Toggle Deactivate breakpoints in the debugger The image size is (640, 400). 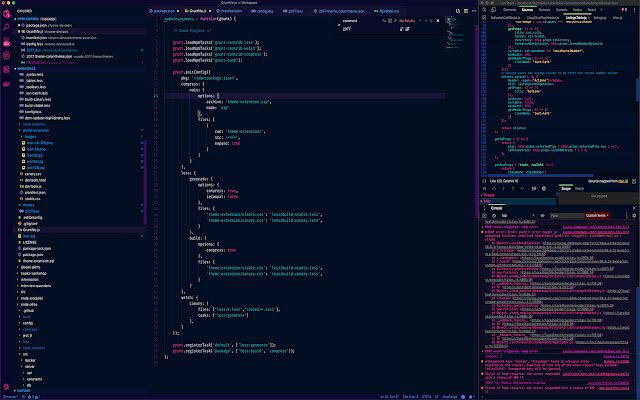pos(534,189)
